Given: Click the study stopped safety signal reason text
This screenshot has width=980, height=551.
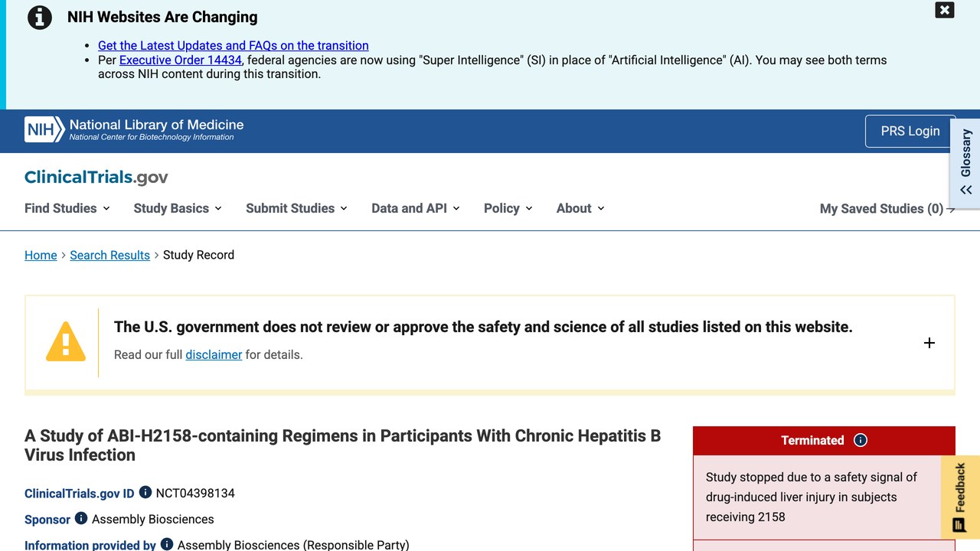Looking at the screenshot, I should pos(812,497).
